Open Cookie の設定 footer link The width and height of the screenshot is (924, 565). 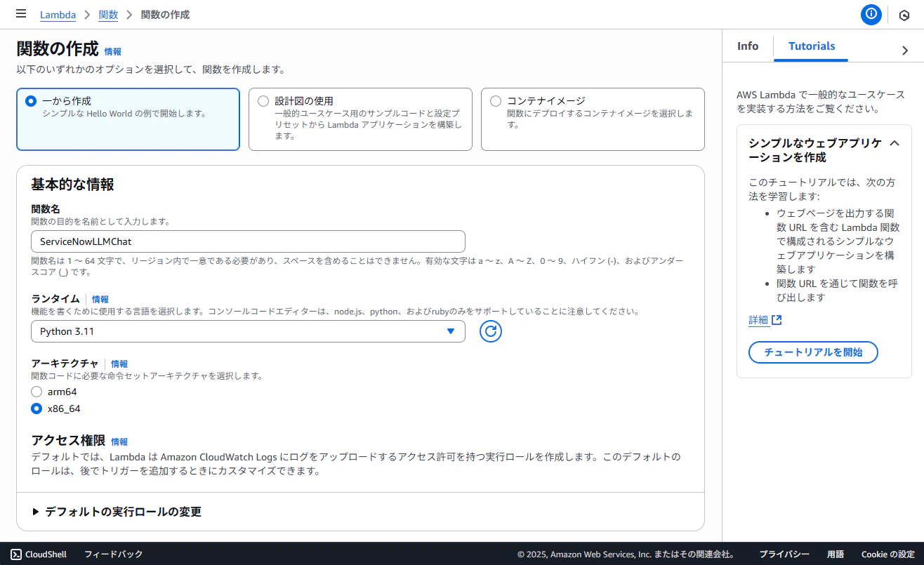click(x=888, y=554)
